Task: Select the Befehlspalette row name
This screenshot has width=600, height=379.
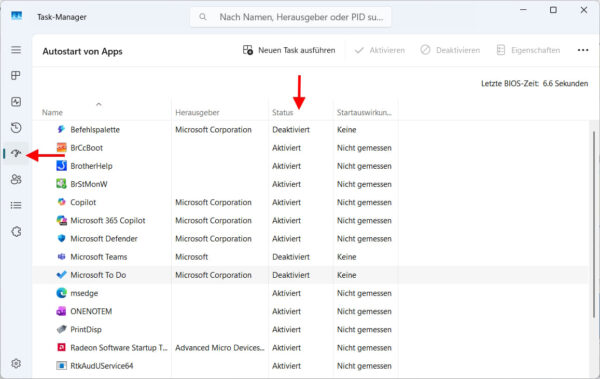Action: coord(95,130)
